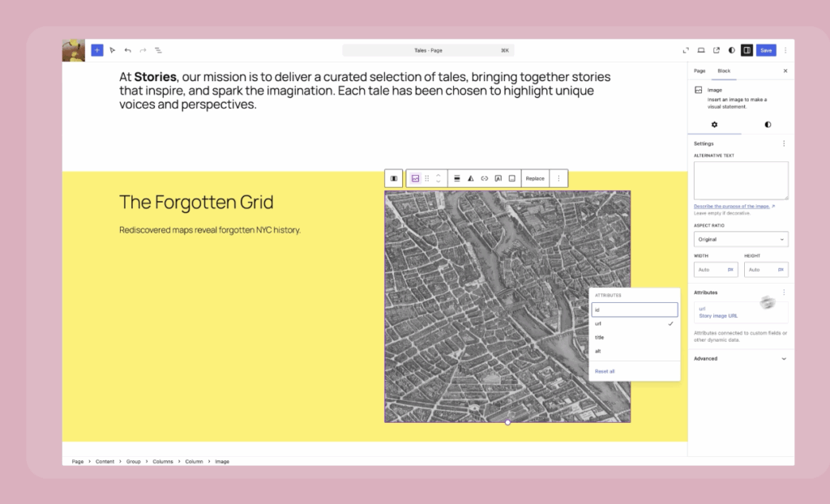This screenshot has width=830, height=504.
Task: Click the Reset all link in the Attributes popover
Action: point(605,371)
